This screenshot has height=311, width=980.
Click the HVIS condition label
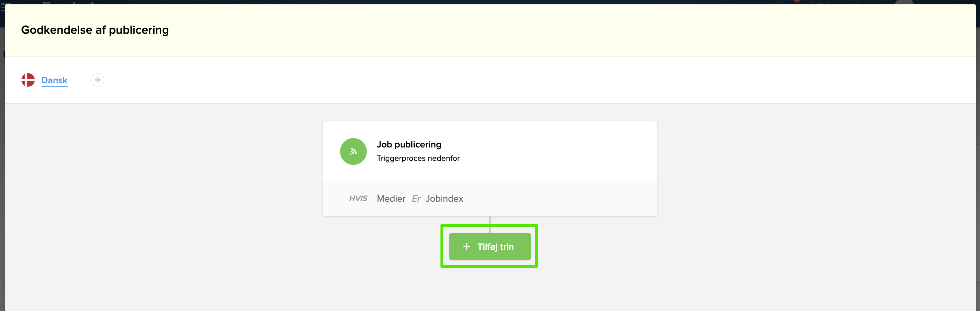[x=357, y=198]
